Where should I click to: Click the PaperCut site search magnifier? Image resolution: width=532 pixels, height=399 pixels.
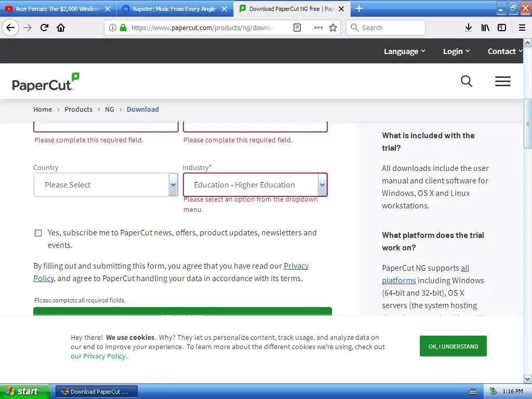pos(467,81)
